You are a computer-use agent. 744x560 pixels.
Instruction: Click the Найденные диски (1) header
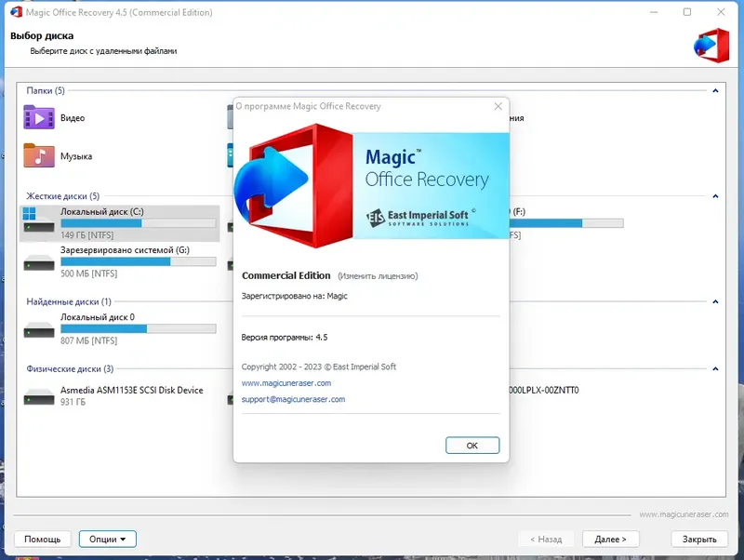point(69,301)
